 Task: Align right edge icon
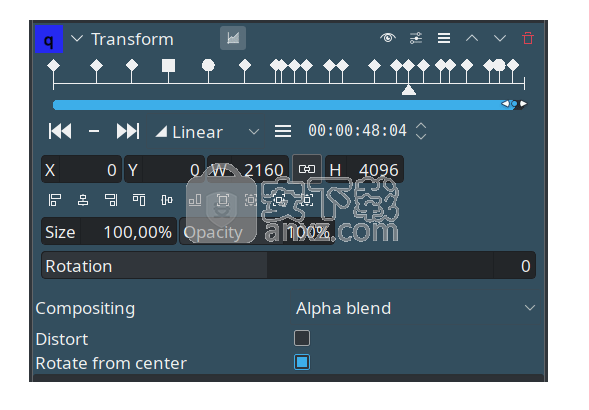pyautogui.click(x=111, y=200)
